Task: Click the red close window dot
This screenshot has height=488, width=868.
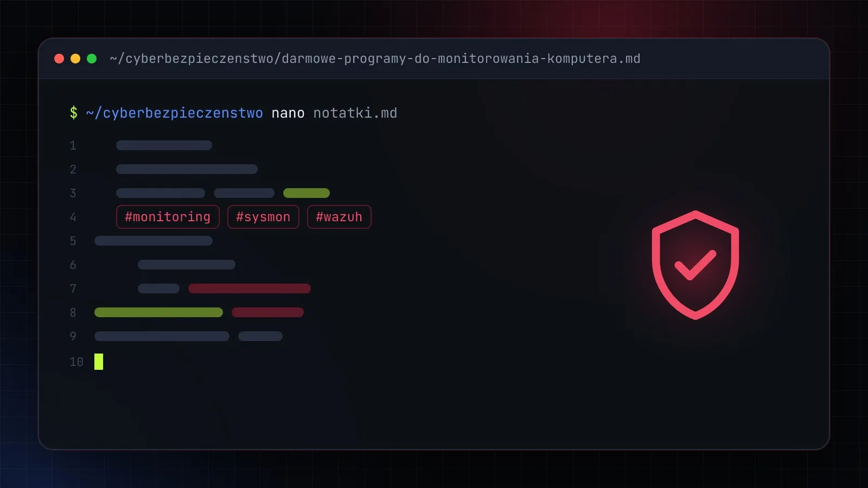Action: coord(59,59)
